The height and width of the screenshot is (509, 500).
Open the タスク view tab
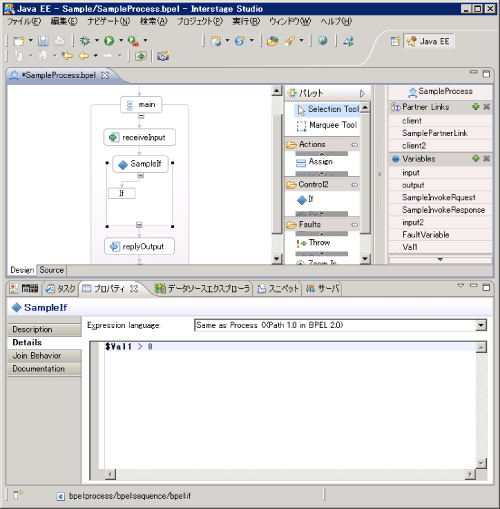61,288
